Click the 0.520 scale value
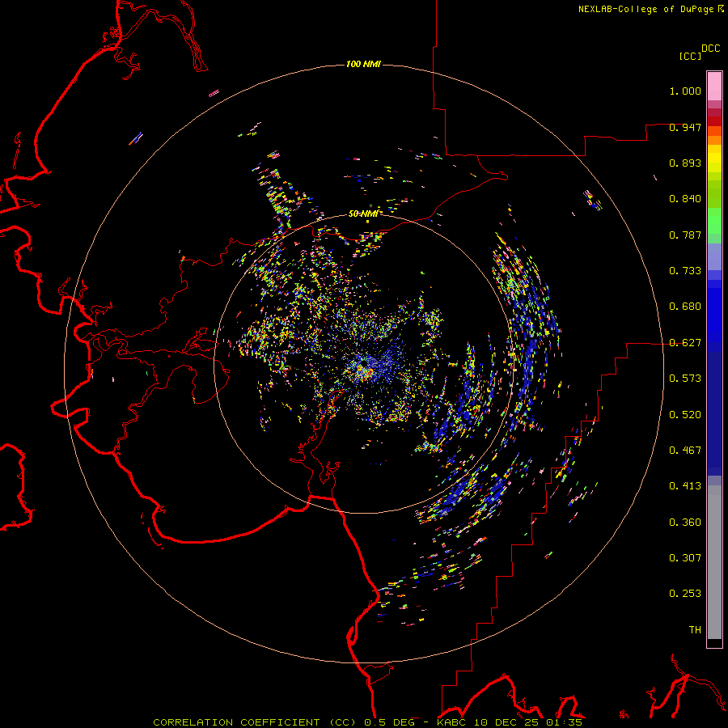 685,415
